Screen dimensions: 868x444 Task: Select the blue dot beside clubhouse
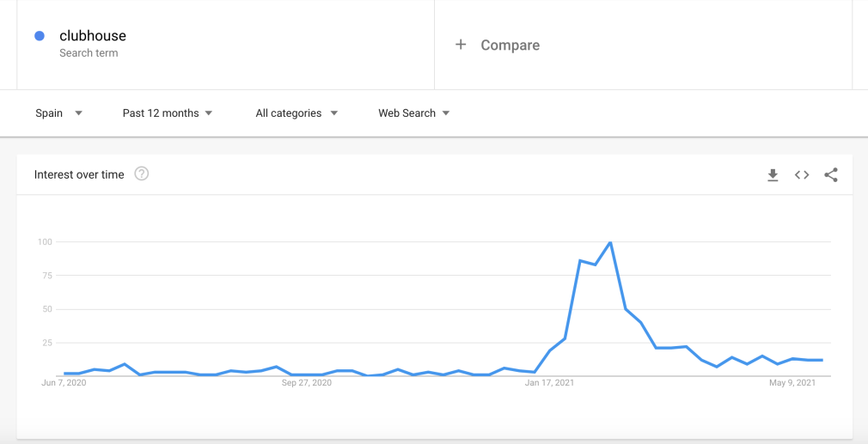point(40,36)
